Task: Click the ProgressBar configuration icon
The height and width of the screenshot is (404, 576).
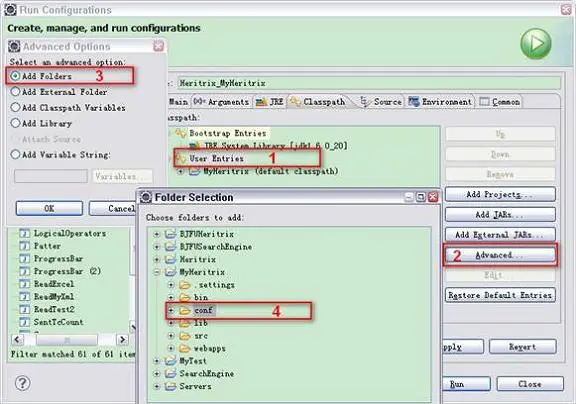Action: (24, 259)
